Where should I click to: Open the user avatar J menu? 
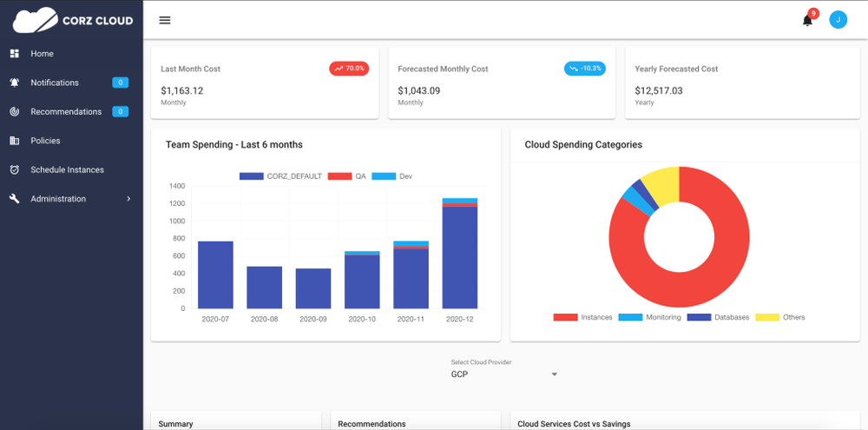coord(838,20)
